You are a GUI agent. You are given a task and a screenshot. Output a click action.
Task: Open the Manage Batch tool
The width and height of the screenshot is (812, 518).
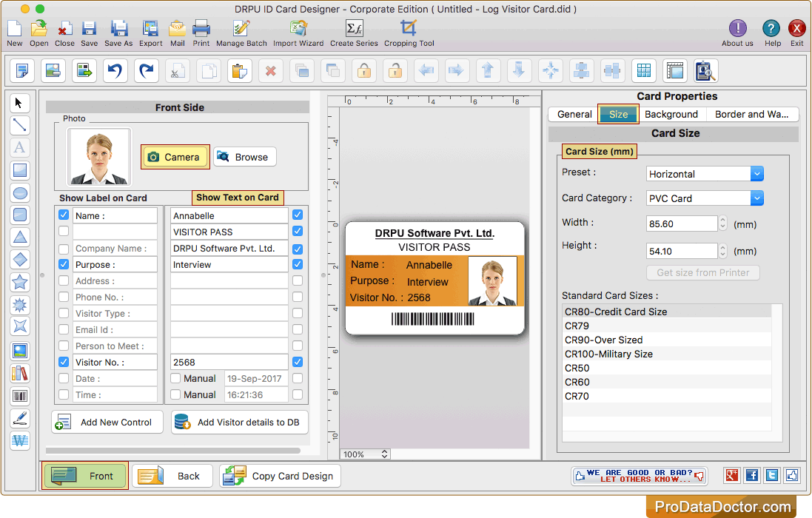click(241, 33)
